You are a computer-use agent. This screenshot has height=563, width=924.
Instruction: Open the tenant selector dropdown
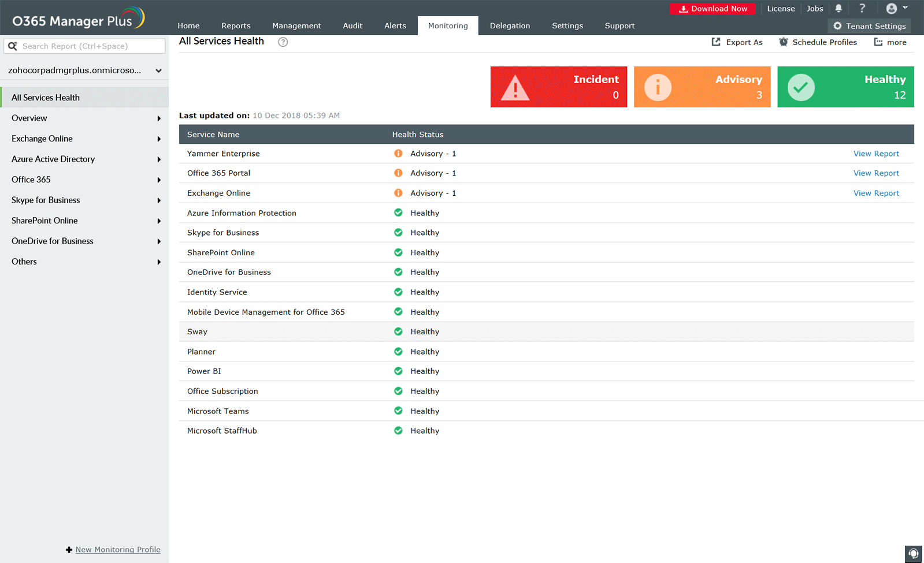[84, 70]
